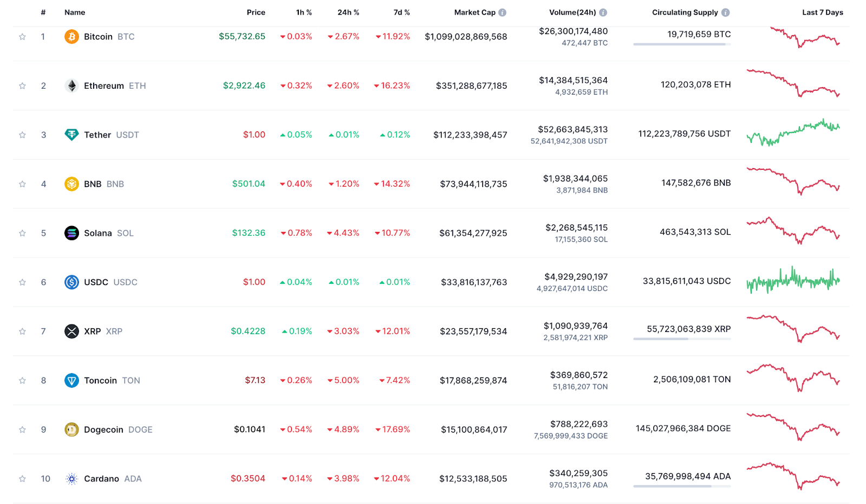
Task: Sort table by rank number column
Action: coord(43,12)
